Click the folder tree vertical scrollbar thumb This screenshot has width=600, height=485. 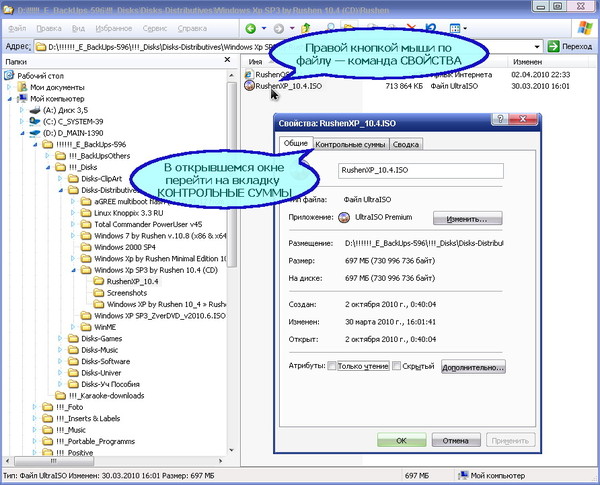click(232, 173)
